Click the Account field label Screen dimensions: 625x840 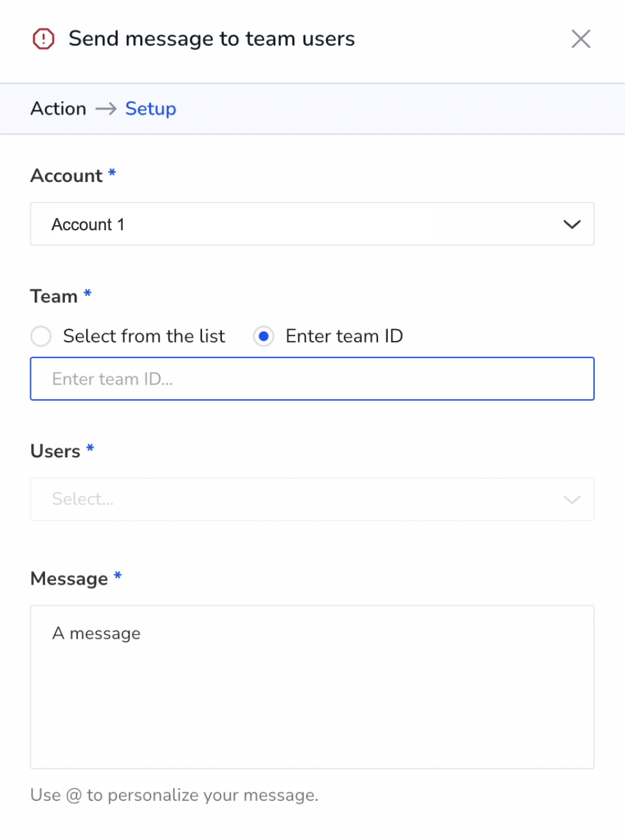point(66,176)
